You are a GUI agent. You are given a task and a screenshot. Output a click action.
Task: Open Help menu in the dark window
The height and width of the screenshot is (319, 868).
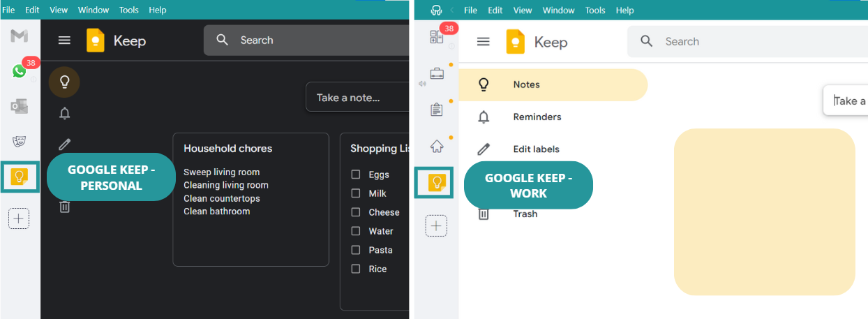click(158, 10)
